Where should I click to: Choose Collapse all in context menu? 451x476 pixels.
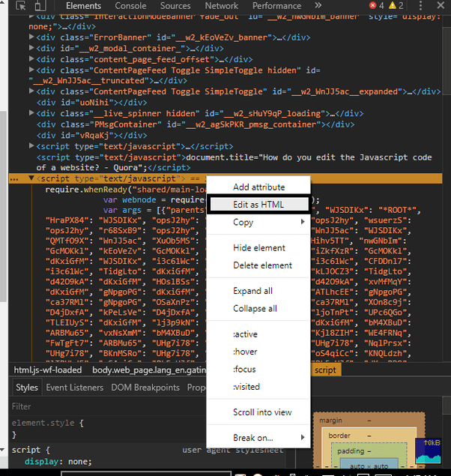tap(258, 308)
